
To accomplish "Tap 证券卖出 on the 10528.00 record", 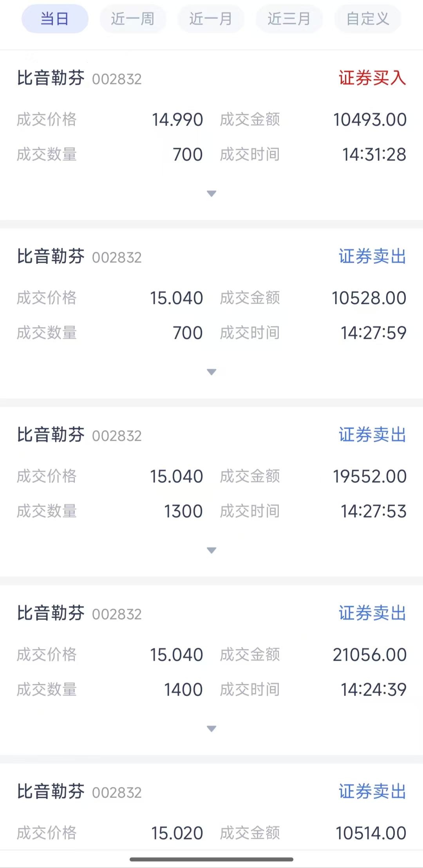I will click(x=372, y=256).
